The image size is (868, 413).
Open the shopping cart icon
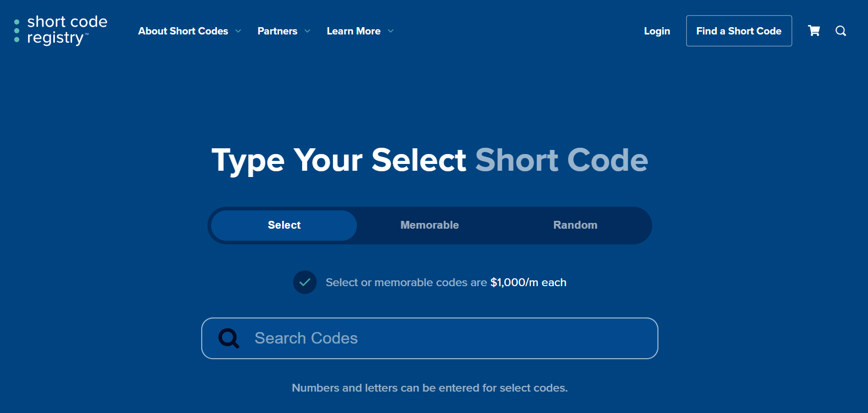pos(814,31)
